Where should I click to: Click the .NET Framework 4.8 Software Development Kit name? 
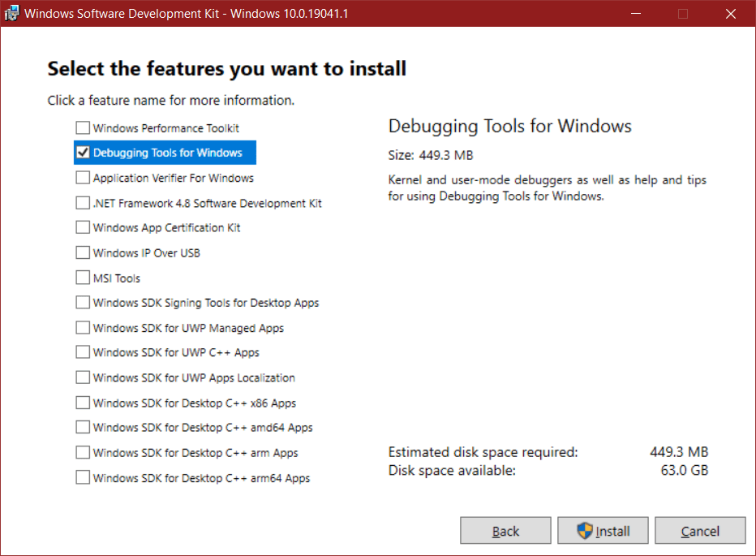coord(208,203)
